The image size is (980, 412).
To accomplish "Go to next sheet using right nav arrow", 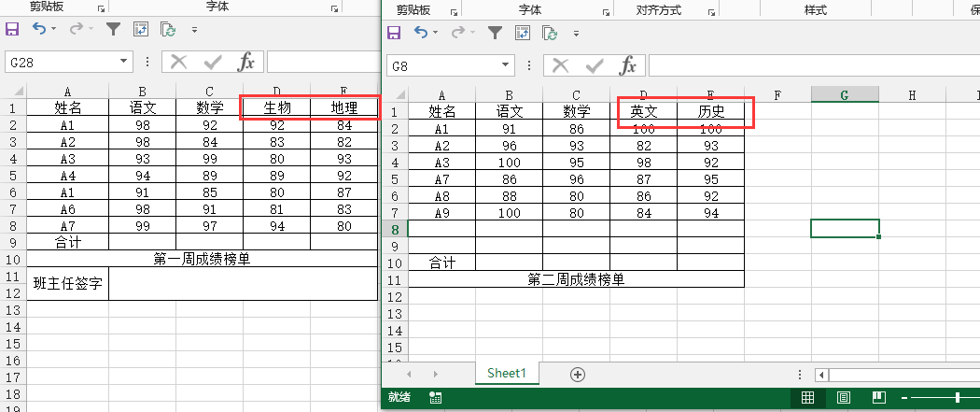I will [x=436, y=375].
